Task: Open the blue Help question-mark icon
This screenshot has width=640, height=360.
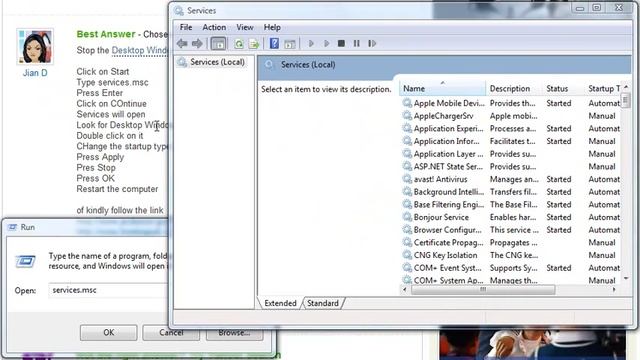Action: coord(274,43)
